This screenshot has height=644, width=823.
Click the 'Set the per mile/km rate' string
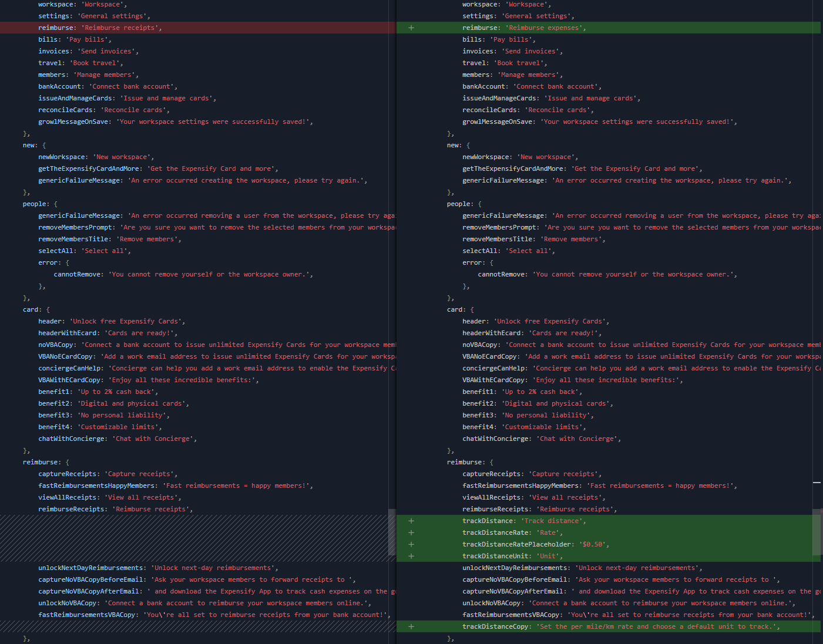(656, 626)
